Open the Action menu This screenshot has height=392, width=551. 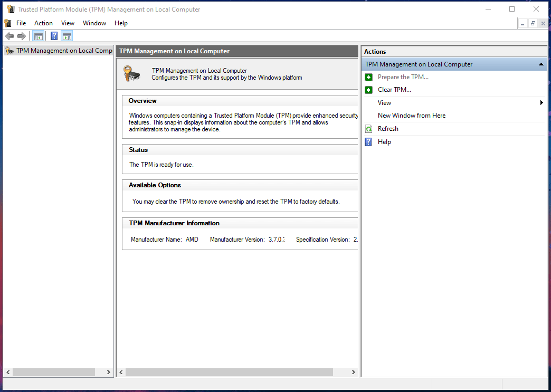pos(43,23)
